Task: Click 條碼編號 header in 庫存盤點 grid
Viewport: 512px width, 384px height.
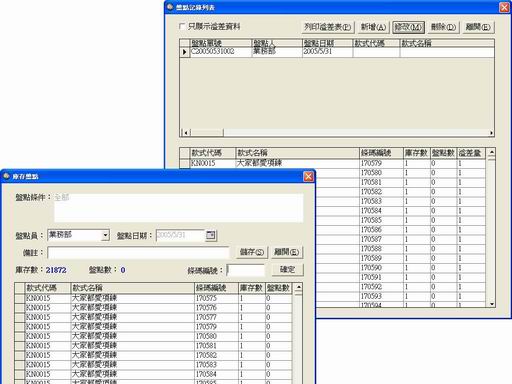Action: pos(216,288)
